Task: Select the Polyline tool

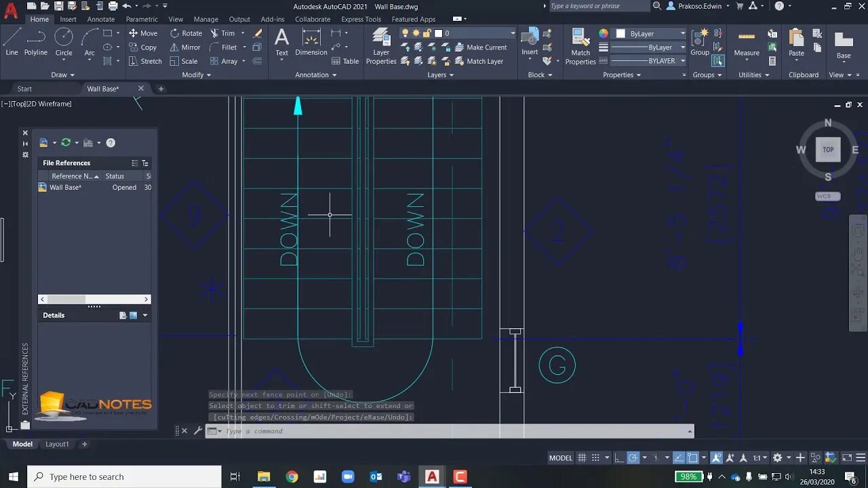Action: 36,42
